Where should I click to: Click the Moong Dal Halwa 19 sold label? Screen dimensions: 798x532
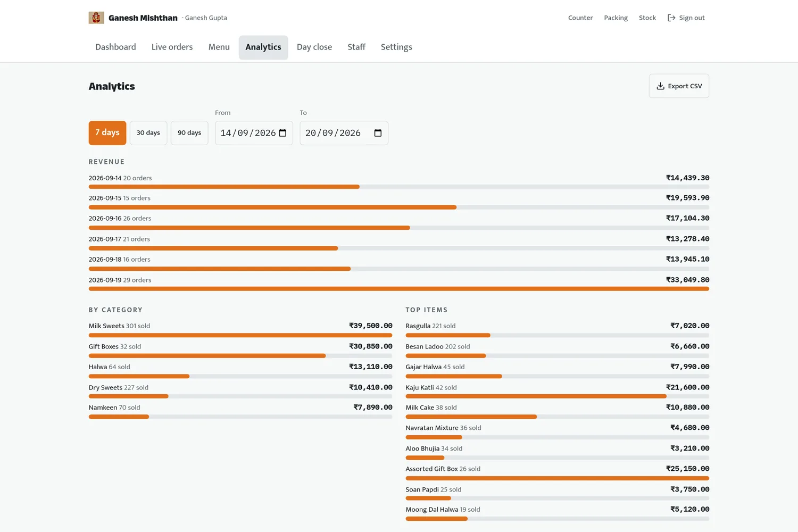point(443,510)
